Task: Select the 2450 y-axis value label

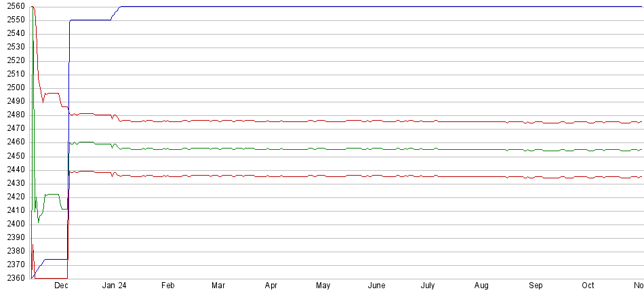Action: [x=13, y=156]
